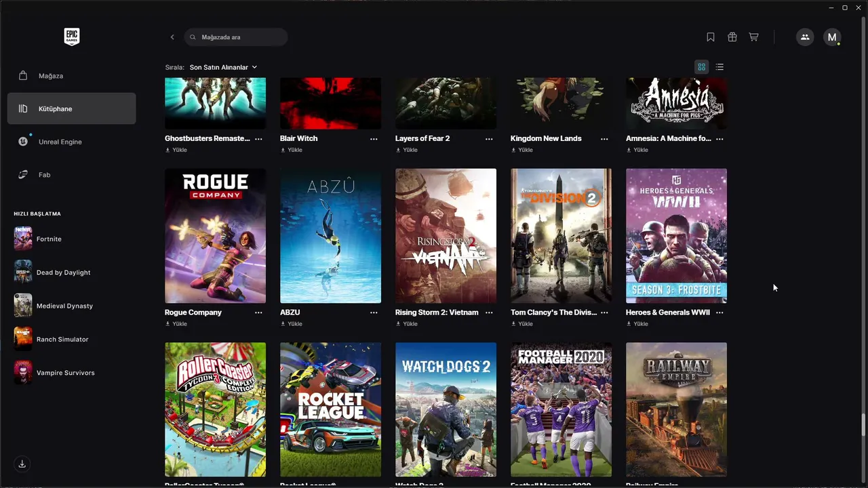The height and width of the screenshot is (488, 868).
Task: Install Amnesia: A Machine for Pigs via Yükle
Action: pyautogui.click(x=637, y=150)
